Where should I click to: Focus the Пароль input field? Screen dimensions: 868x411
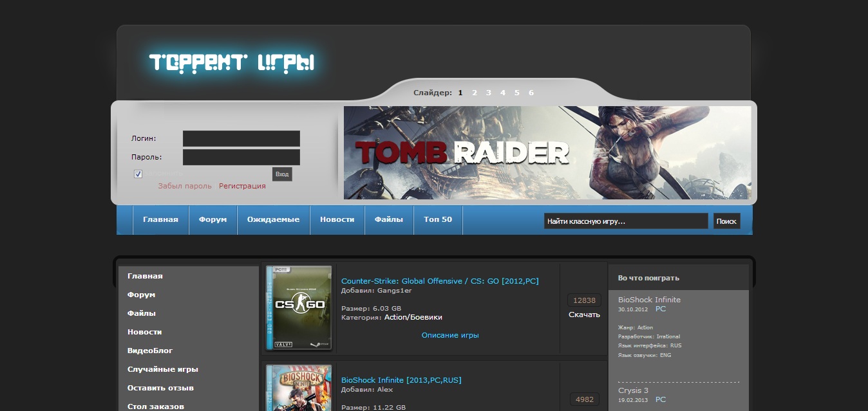241,157
